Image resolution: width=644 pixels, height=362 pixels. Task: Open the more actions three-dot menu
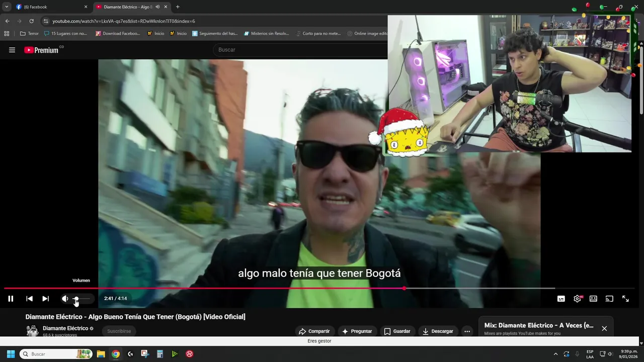467,331
